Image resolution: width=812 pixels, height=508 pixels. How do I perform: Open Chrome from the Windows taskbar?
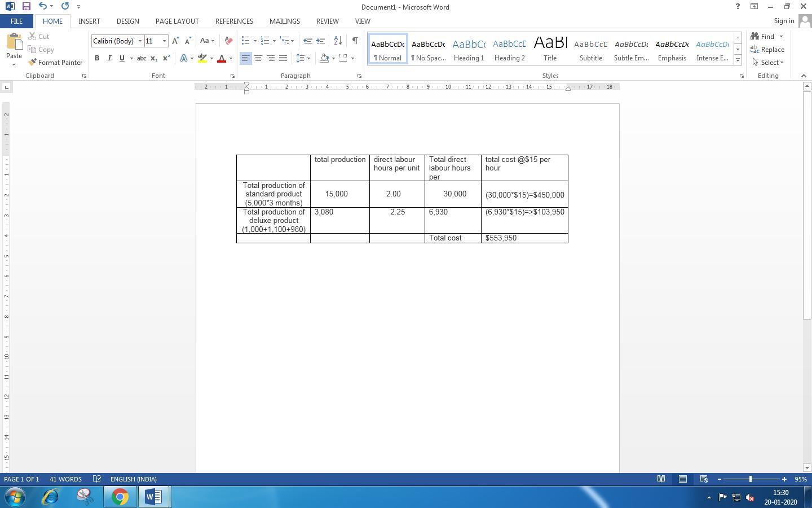pyautogui.click(x=120, y=497)
